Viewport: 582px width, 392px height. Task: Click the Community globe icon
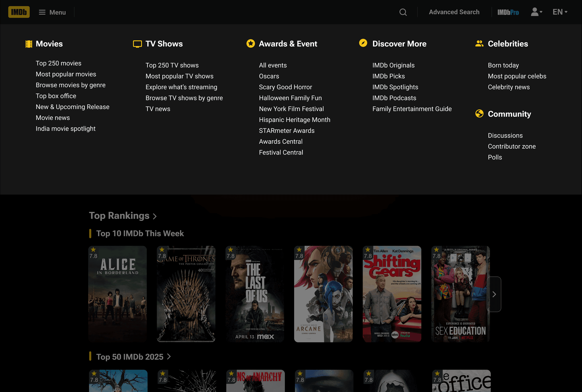coord(479,114)
